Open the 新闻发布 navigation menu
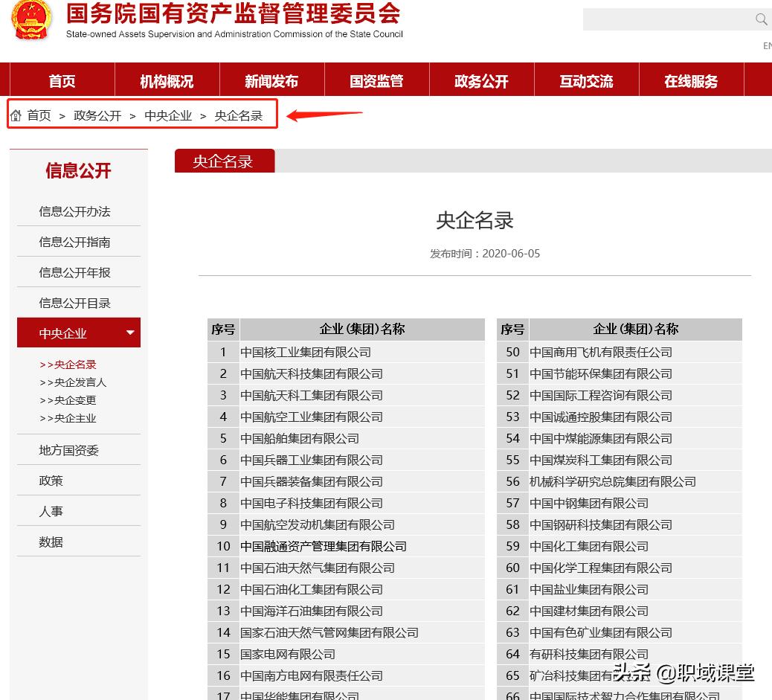The height and width of the screenshot is (700, 772). pyautogui.click(x=271, y=80)
